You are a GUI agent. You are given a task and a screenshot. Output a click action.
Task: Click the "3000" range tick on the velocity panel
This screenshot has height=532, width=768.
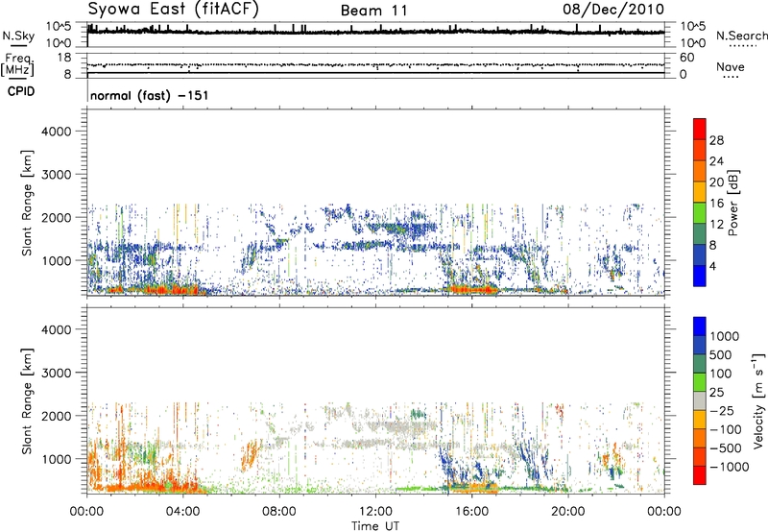point(56,373)
